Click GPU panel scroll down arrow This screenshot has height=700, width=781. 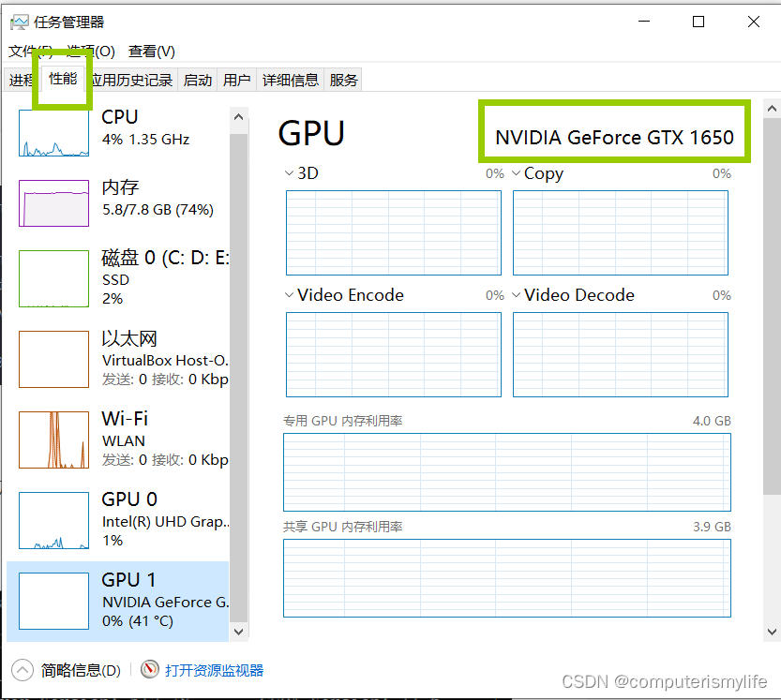[772, 632]
